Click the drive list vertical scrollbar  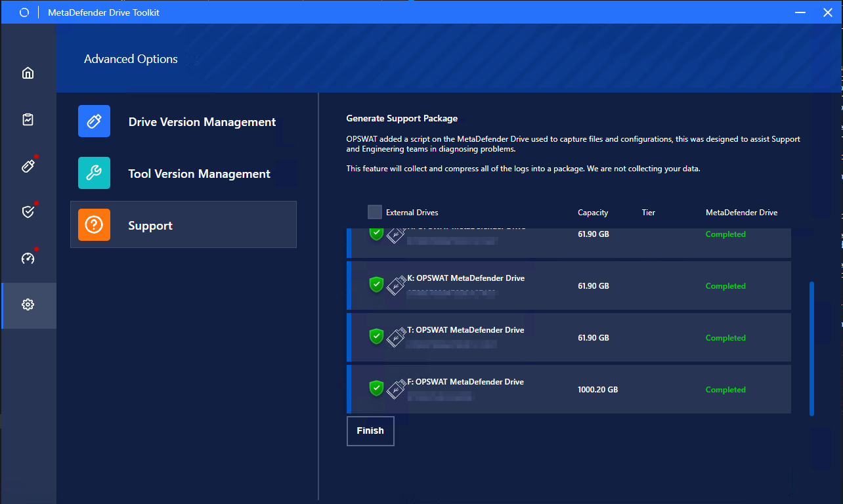click(811, 348)
